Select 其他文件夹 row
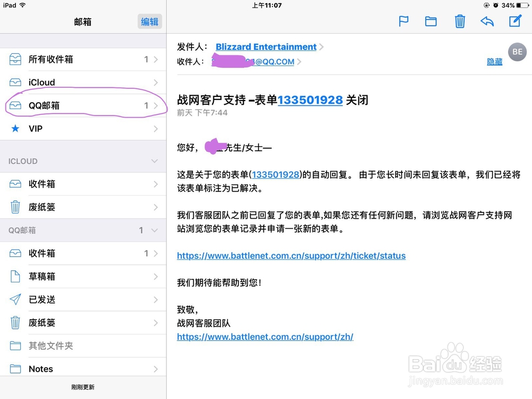532x399 pixels. 83,346
